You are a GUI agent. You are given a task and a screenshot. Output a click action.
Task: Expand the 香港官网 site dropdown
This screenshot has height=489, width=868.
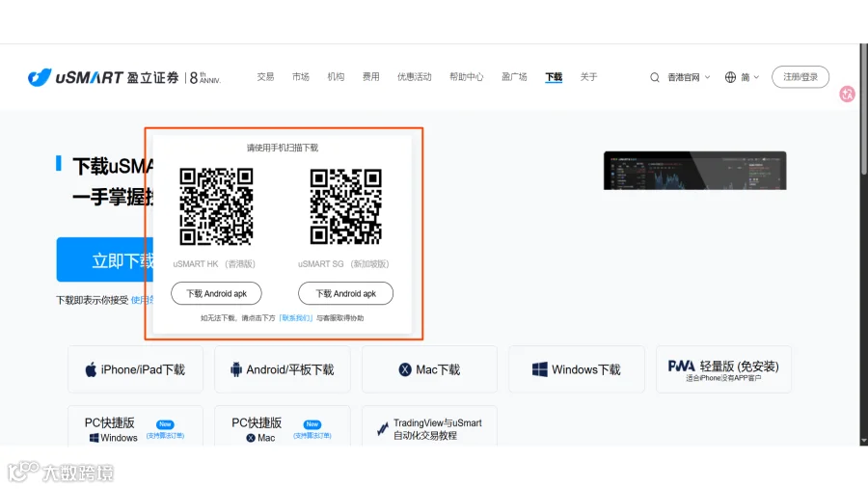point(689,77)
